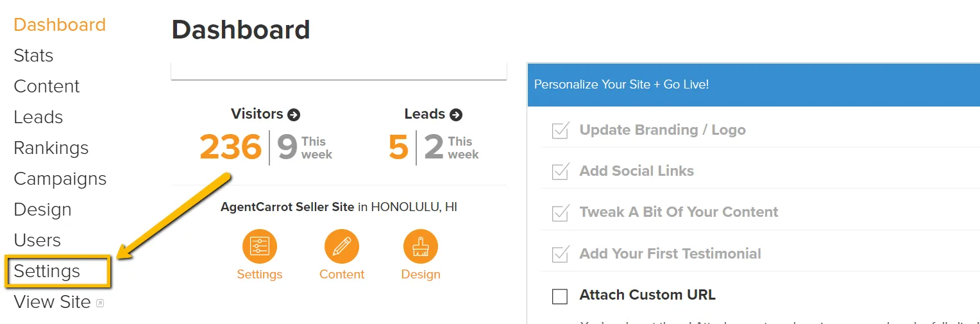The image size is (980, 324).
Task: Open Settings in the left sidebar
Action: [x=47, y=271]
